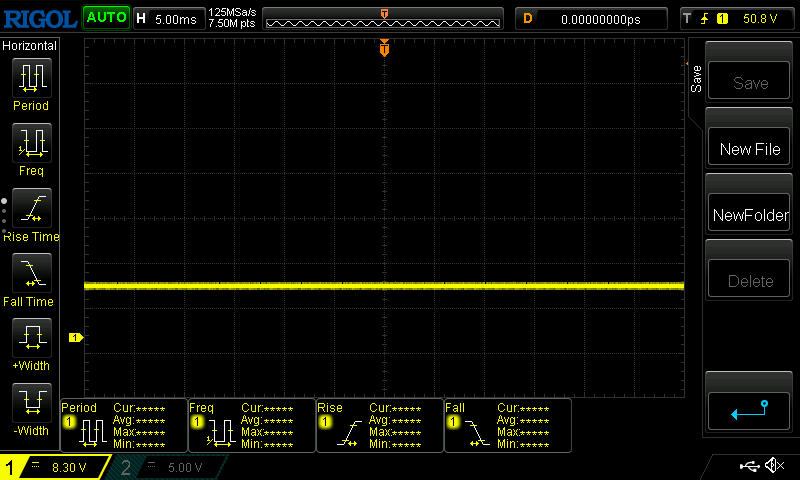Click the waveform memory position bar

coord(385,18)
